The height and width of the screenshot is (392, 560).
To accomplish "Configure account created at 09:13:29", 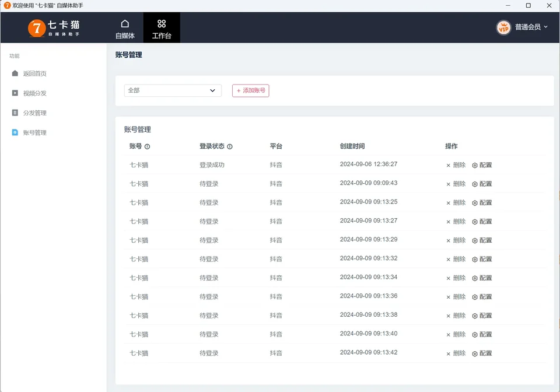I will (482, 240).
